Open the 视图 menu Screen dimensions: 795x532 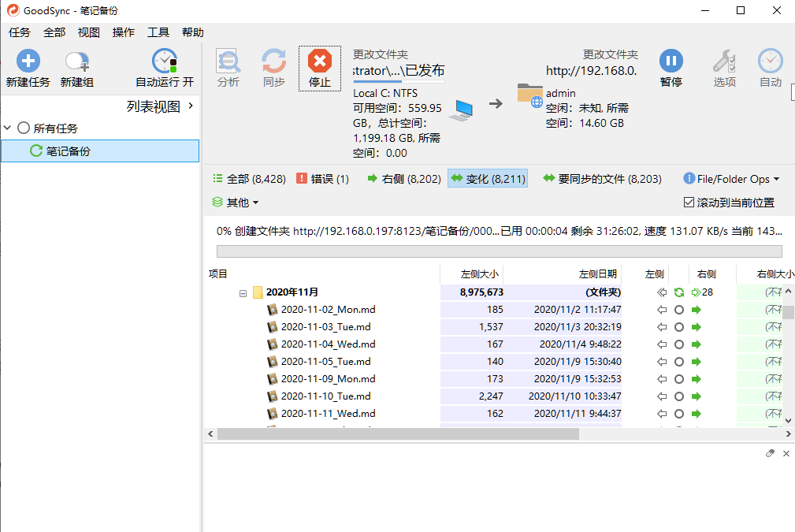(x=89, y=32)
